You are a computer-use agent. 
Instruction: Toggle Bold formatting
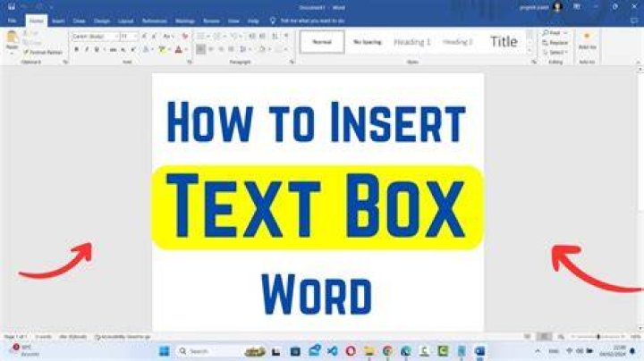point(76,50)
